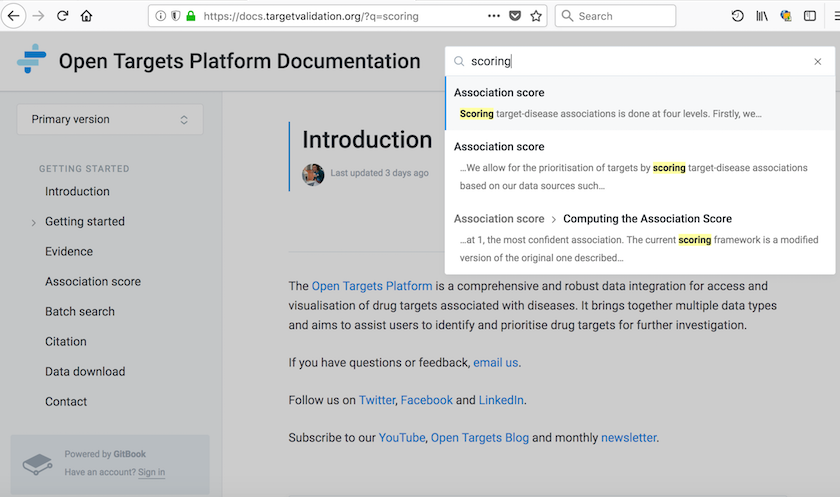Open the LinkedIn link
The width and height of the screenshot is (840, 497).
501,400
